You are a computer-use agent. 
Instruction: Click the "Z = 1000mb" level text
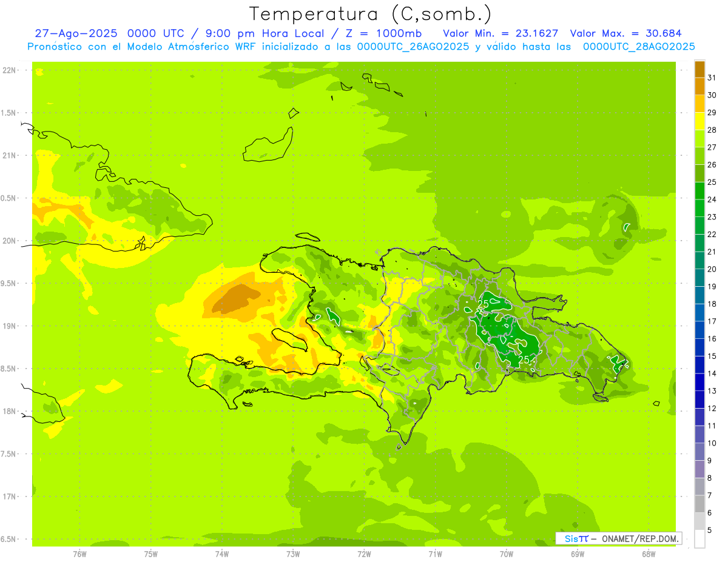coord(384,33)
